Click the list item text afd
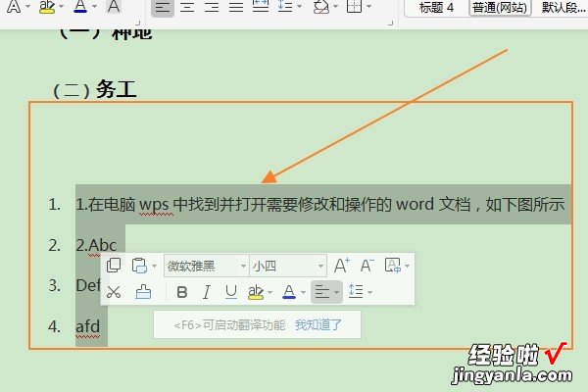This screenshot has width=588, height=392. click(x=88, y=326)
